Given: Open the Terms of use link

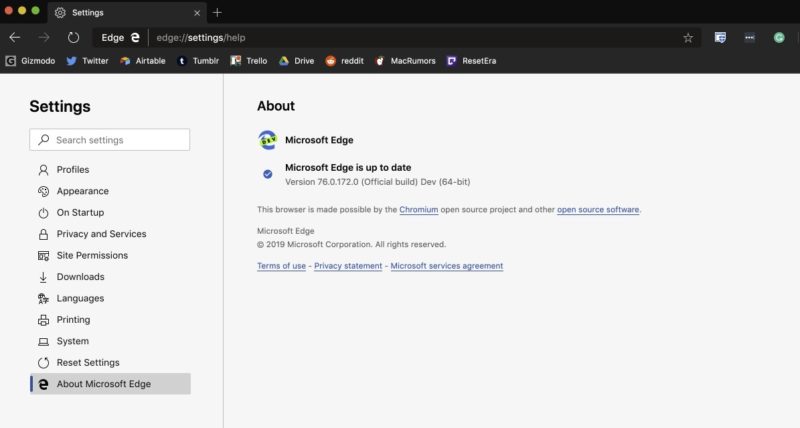Looking at the screenshot, I should [x=281, y=266].
